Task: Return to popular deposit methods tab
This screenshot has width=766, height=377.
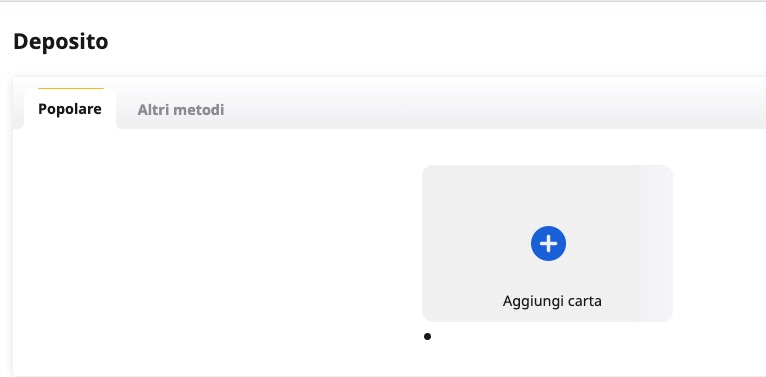Action: (70, 109)
